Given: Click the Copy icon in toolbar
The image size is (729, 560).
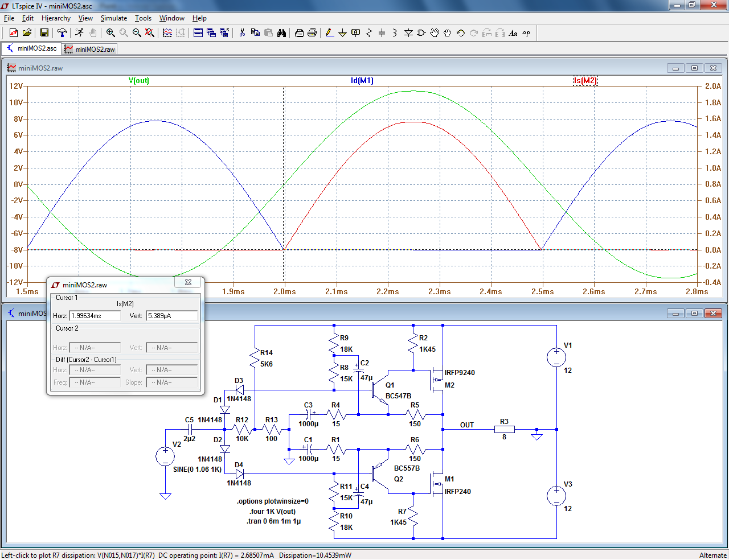Looking at the screenshot, I should pyautogui.click(x=255, y=33).
